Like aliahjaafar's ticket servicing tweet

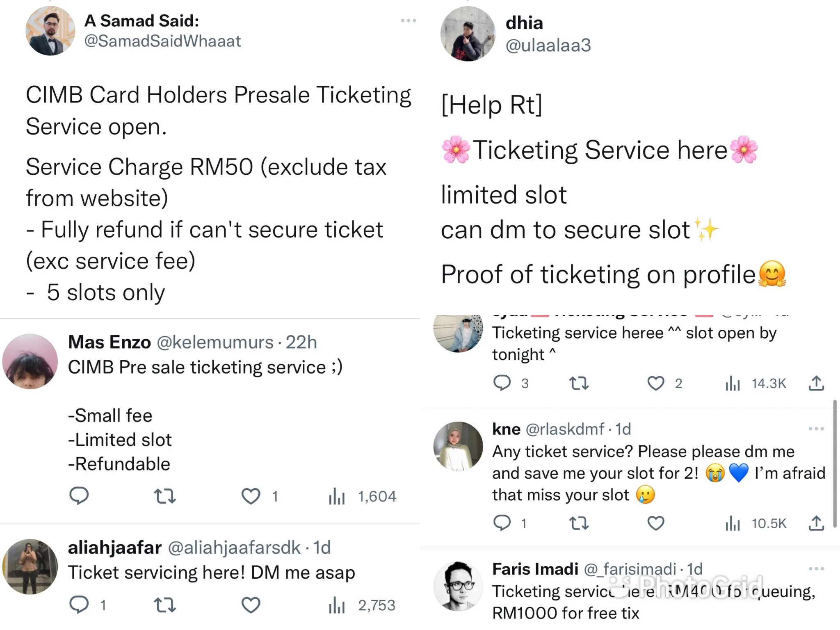pos(251,605)
